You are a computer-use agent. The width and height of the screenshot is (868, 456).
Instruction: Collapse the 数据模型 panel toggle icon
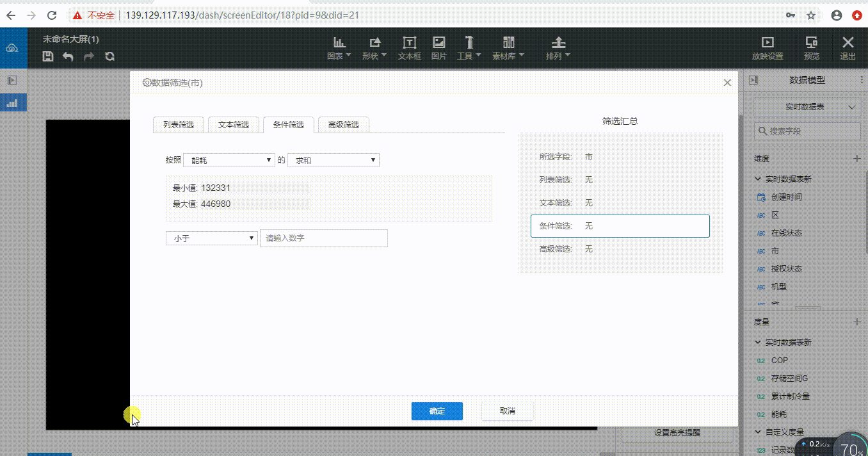753,81
